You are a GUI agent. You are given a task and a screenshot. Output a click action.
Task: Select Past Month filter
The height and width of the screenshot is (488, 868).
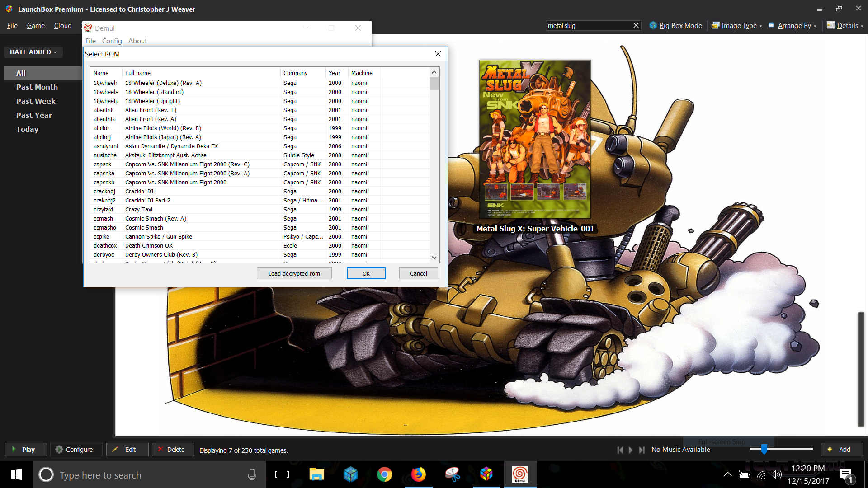(37, 87)
